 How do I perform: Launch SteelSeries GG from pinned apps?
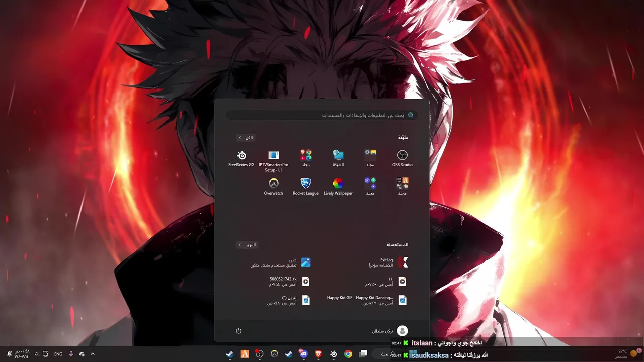pos(242,158)
